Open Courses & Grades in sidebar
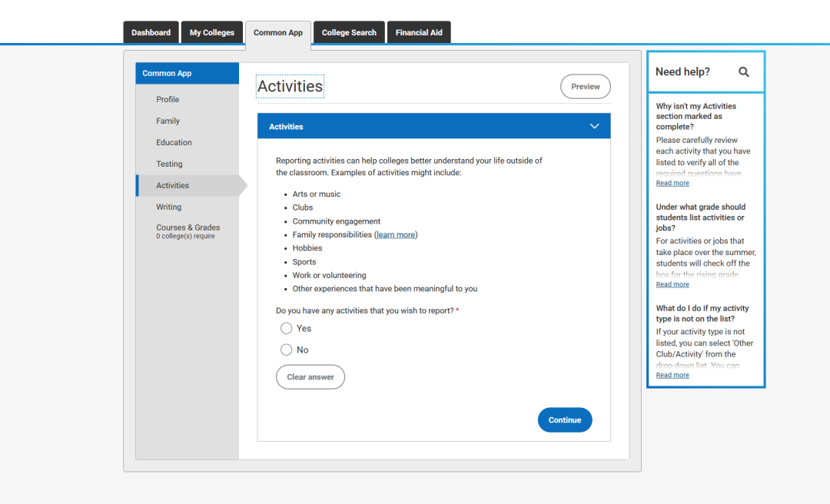The width and height of the screenshot is (830, 504). [x=188, y=231]
